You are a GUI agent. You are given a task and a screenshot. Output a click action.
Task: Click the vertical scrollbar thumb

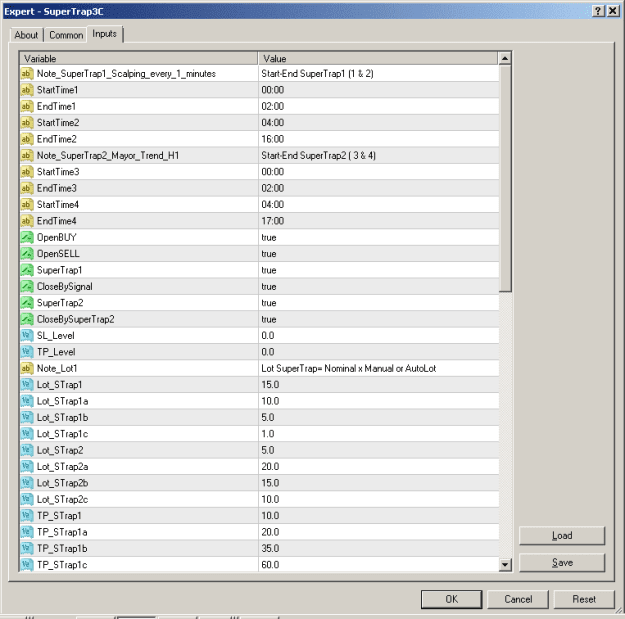[x=505, y=179]
